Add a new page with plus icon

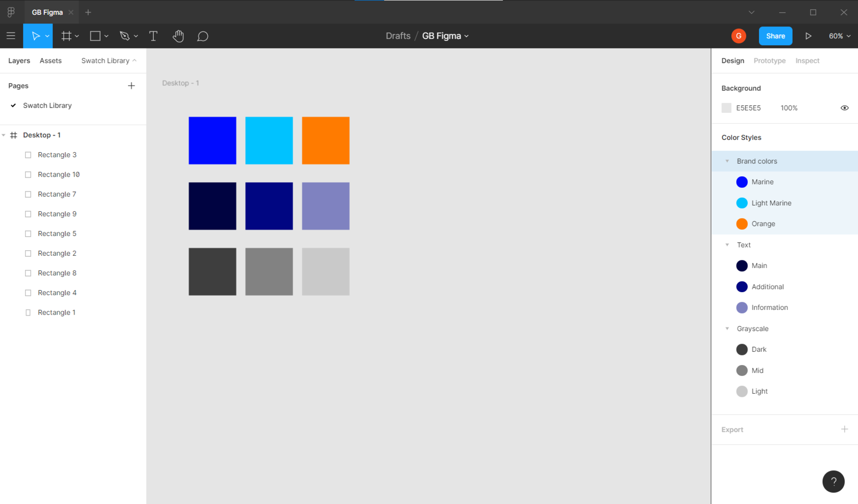[131, 86]
